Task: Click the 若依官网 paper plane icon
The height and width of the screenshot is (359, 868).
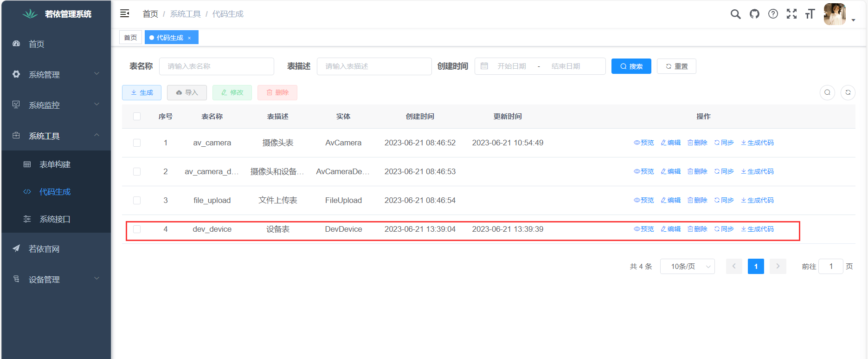Action: 16,248
